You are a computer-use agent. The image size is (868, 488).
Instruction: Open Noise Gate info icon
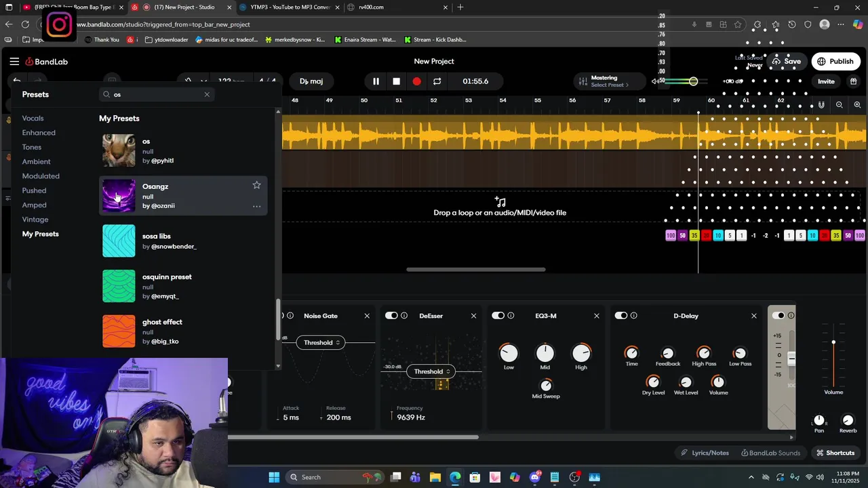coord(290,316)
